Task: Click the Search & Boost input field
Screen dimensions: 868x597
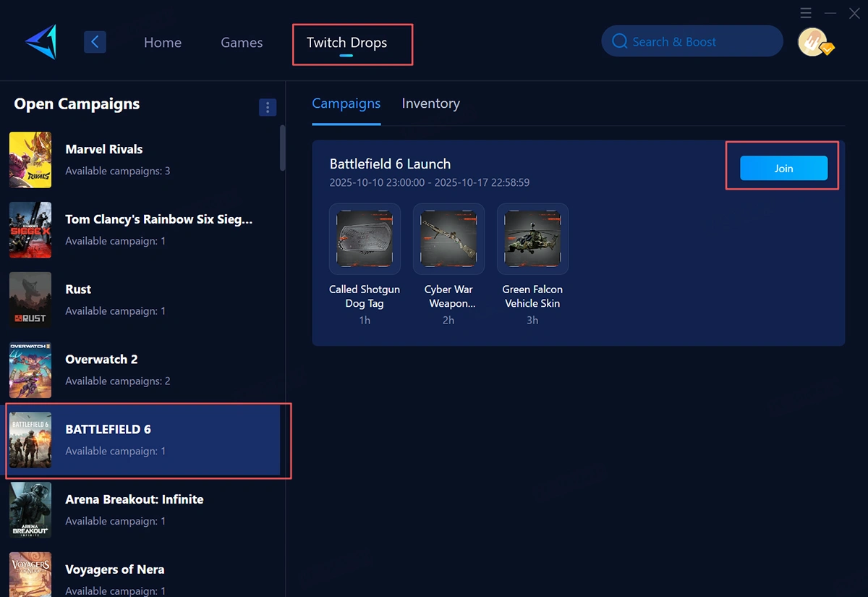Action: [x=691, y=41]
